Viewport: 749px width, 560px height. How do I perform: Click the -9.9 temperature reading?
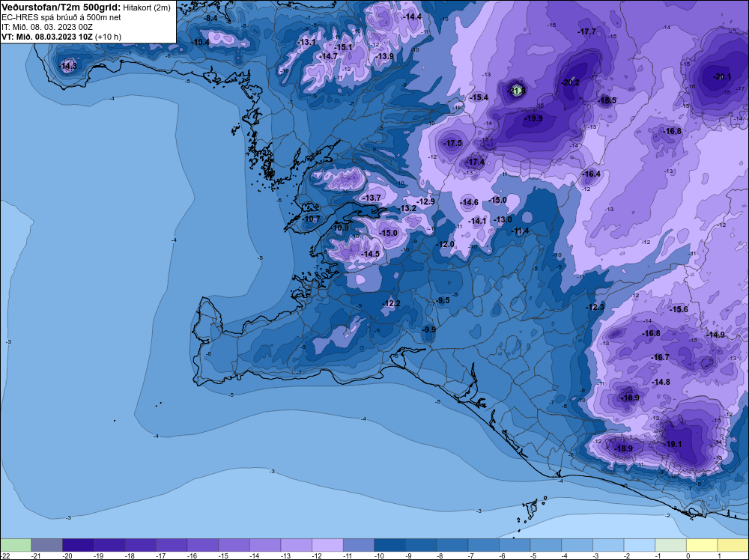click(x=429, y=329)
